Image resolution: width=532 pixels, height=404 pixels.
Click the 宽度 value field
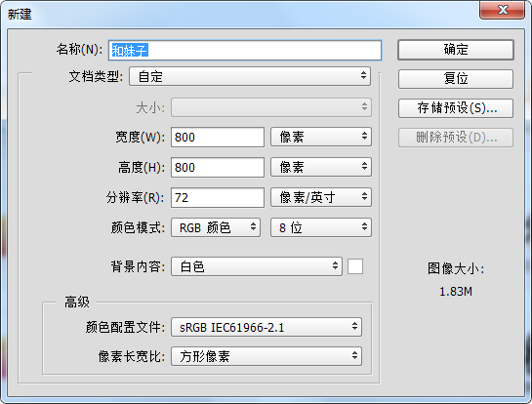click(218, 137)
